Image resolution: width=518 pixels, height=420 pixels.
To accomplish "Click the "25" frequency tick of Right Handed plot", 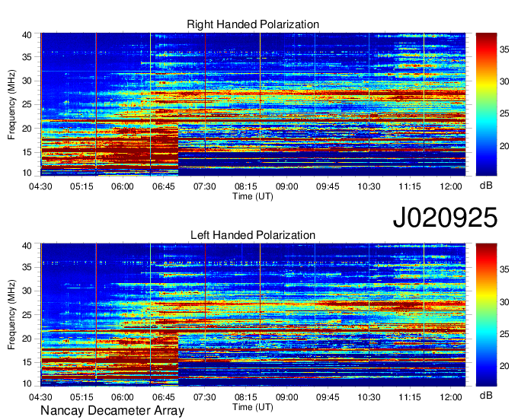I will [x=27, y=104].
